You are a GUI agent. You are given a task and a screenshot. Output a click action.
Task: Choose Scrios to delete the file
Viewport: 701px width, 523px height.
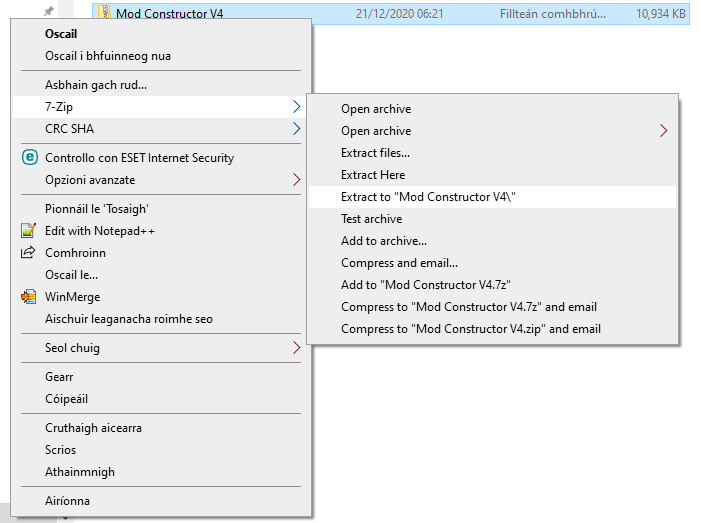pyautogui.click(x=60, y=450)
